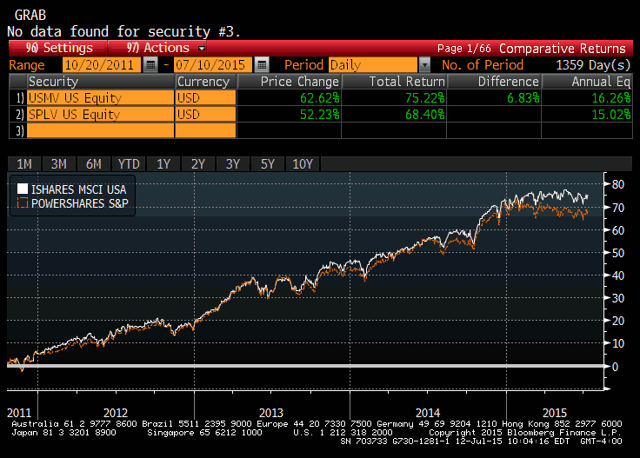Select the 10Y time range tab
This screenshot has height=458, width=640.
click(302, 164)
